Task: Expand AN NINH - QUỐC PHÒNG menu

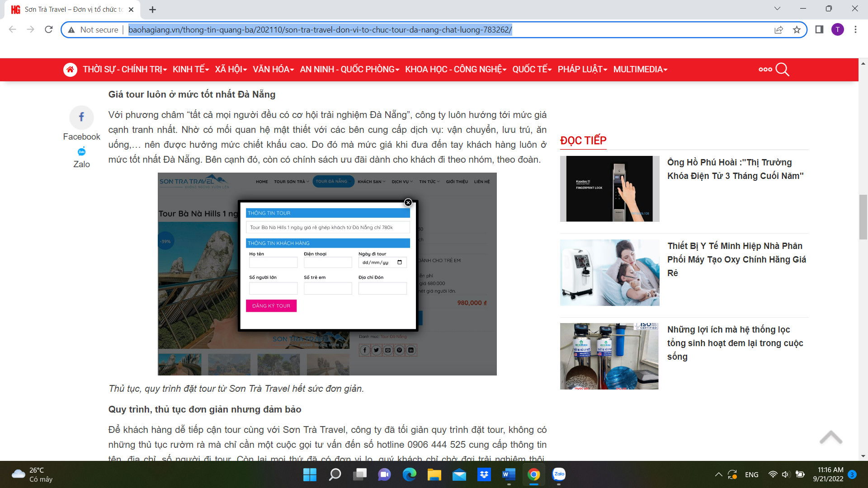Action: (350, 70)
